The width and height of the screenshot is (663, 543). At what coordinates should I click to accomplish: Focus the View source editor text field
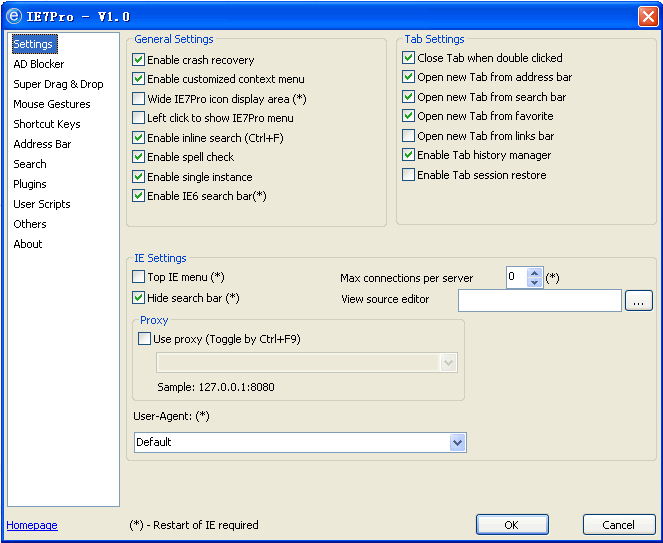540,301
